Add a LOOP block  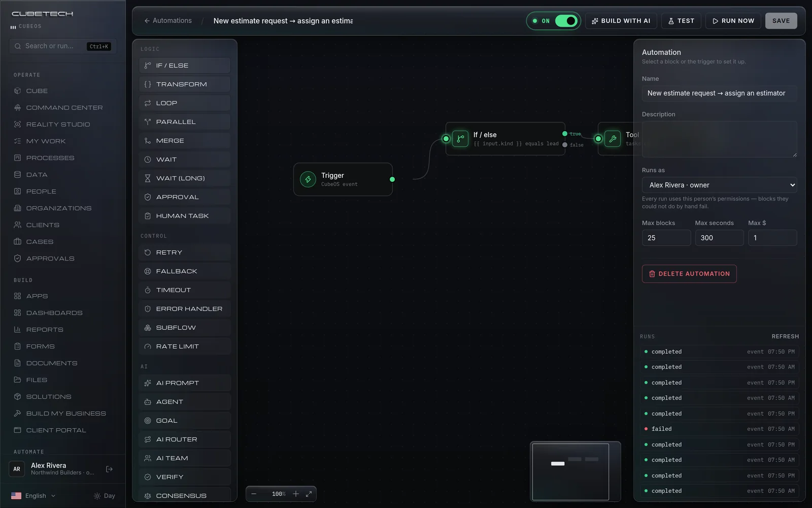[x=185, y=103]
